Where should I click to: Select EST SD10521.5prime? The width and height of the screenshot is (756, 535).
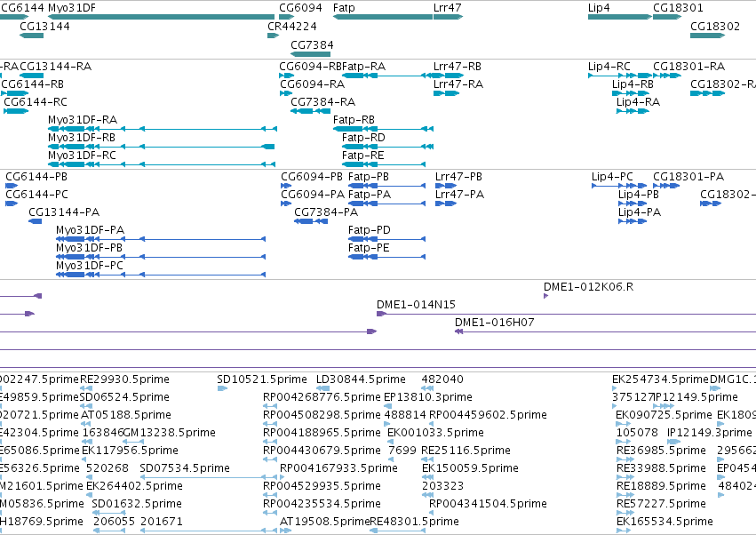tap(222, 387)
